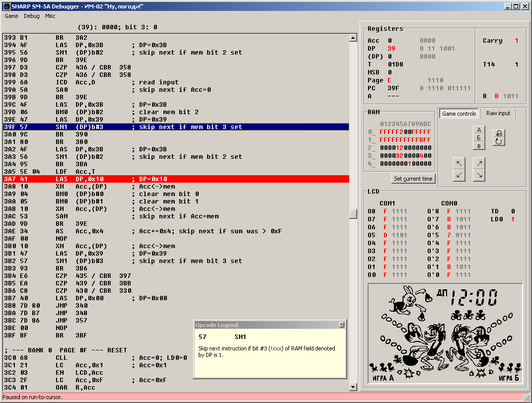The height and width of the screenshot is (403, 532).
Task: Click the reset circular arrow icon
Action: (x=499, y=141)
